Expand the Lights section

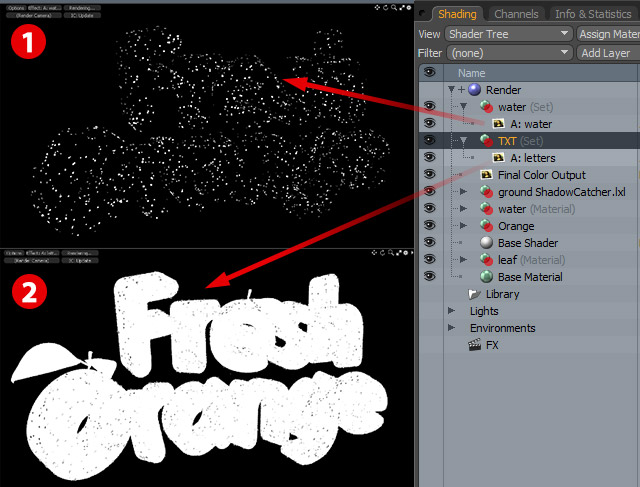(x=451, y=311)
